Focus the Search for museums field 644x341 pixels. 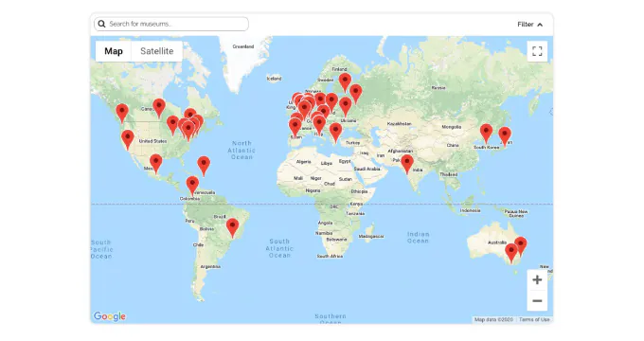click(x=171, y=24)
